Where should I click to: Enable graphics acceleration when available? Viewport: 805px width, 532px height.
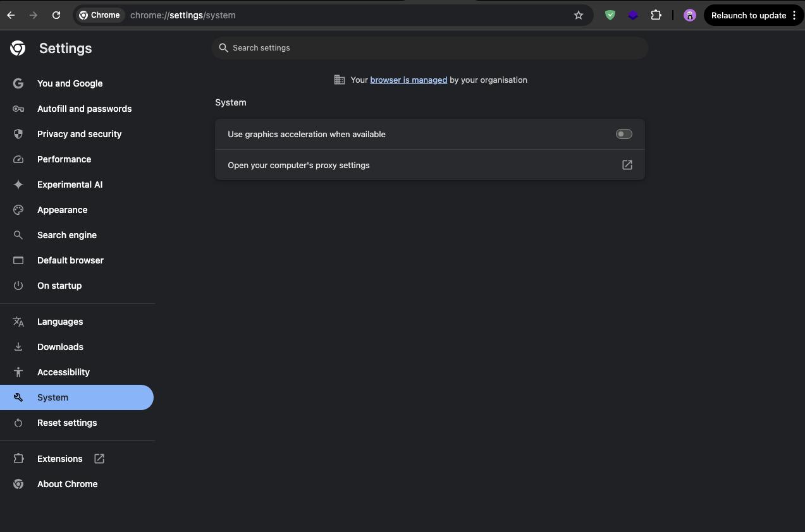pyautogui.click(x=624, y=133)
